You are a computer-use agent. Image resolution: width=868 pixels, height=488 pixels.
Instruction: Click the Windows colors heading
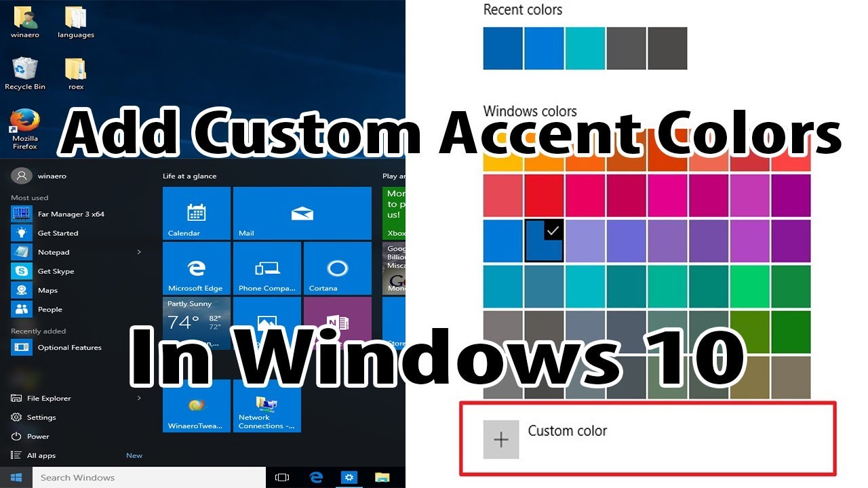[x=530, y=111]
